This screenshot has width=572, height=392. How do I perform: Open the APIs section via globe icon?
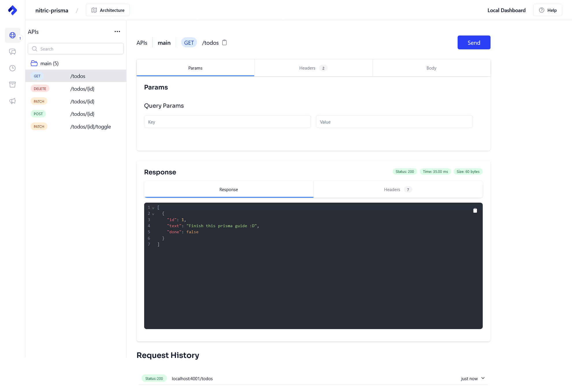(x=12, y=35)
